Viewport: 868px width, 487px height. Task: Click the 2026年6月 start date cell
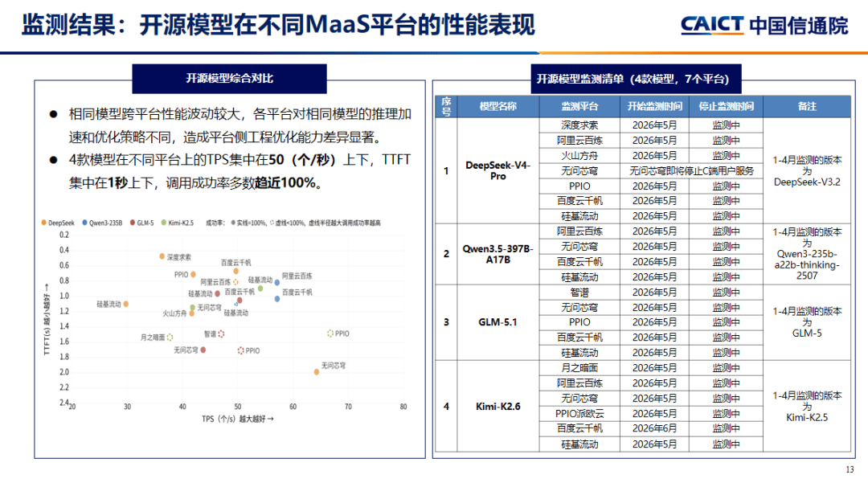pyautogui.click(x=654, y=428)
